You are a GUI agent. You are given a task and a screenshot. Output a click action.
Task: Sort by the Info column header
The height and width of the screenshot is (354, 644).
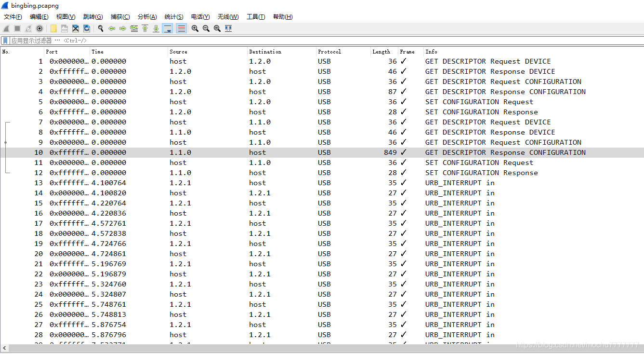533,52
